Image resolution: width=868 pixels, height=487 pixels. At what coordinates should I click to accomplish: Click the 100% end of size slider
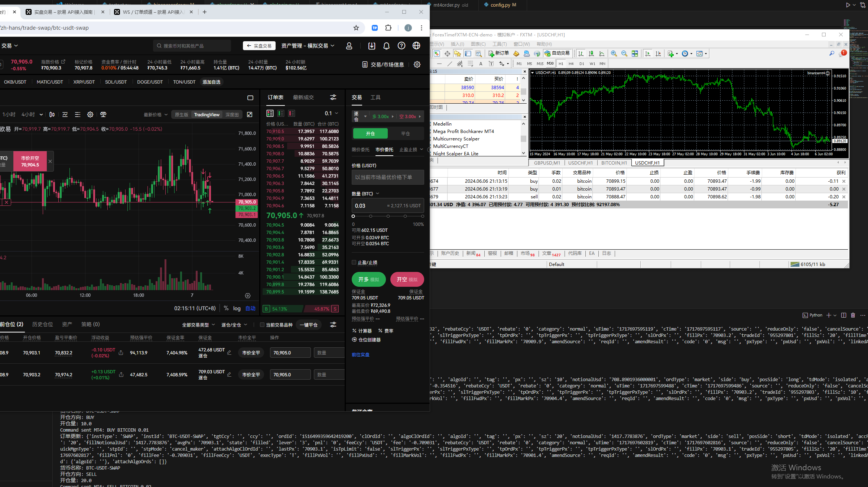[422, 216]
